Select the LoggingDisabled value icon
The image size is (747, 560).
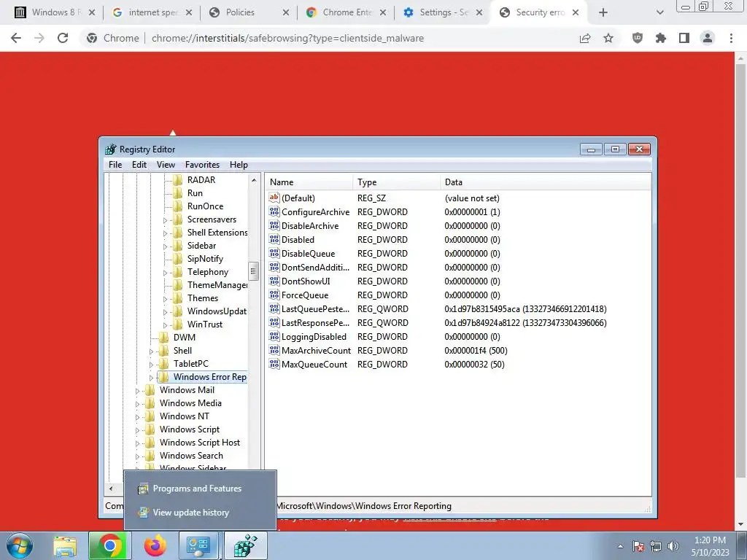[x=274, y=337]
